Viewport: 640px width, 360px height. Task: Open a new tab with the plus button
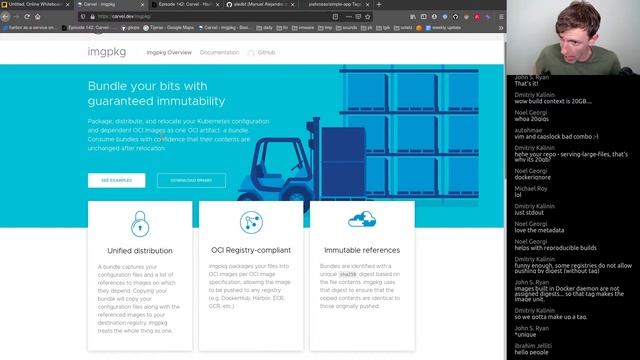(379, 4)
